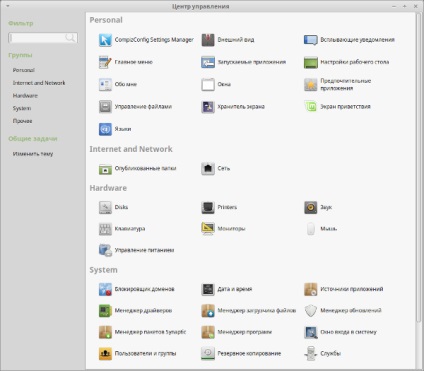Open the Дата и время icon

208,289
